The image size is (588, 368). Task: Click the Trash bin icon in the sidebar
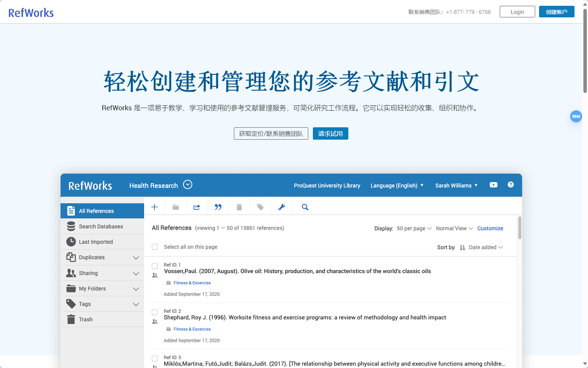coord(71,319)
